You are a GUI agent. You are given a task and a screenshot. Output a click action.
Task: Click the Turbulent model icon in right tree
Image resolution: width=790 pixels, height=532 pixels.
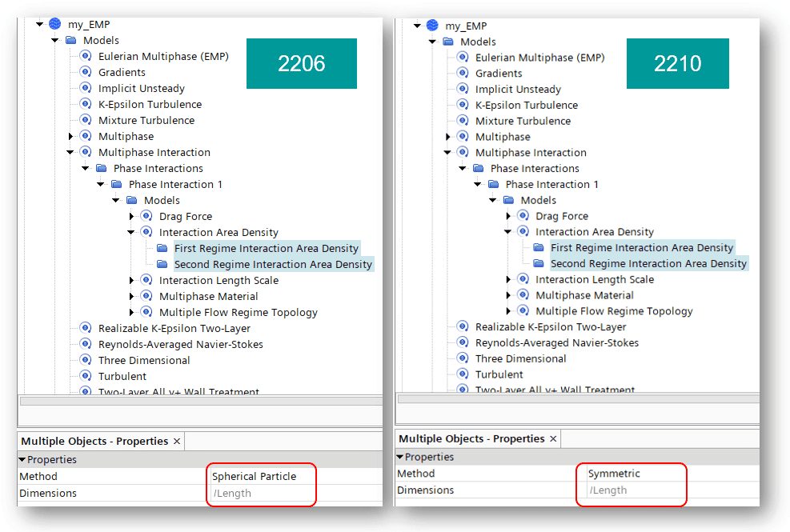pos(462,374)
